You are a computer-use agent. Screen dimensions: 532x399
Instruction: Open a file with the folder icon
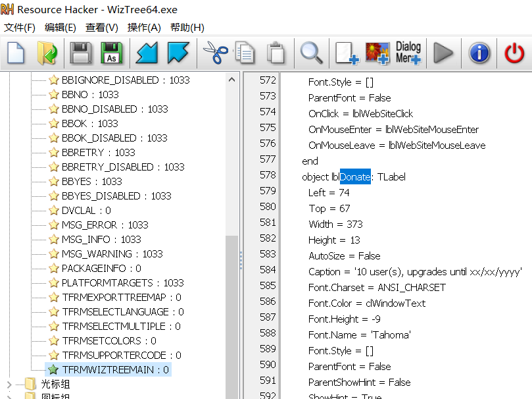pyautogui.click(x=47, y=53)
